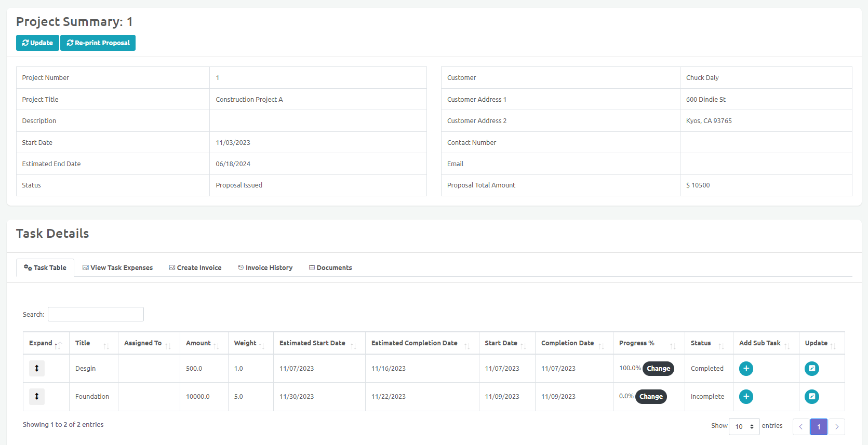Sort by Estimated Completion Date column

click(x=422, y=343)
